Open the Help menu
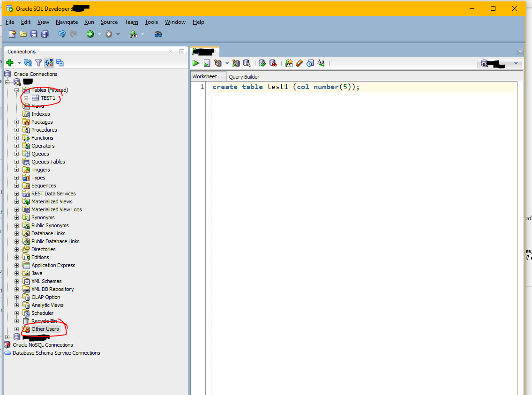 point(198,22)
